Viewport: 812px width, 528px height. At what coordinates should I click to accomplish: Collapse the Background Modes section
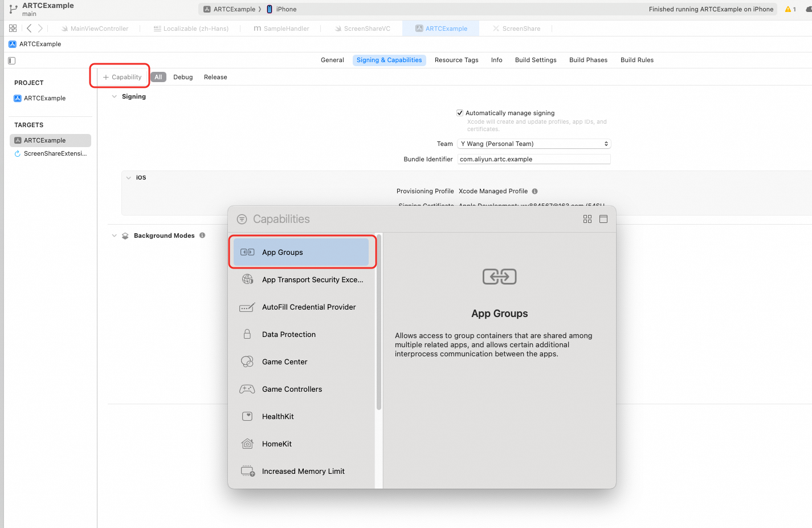pyautogui.click(x=115, y=235)
